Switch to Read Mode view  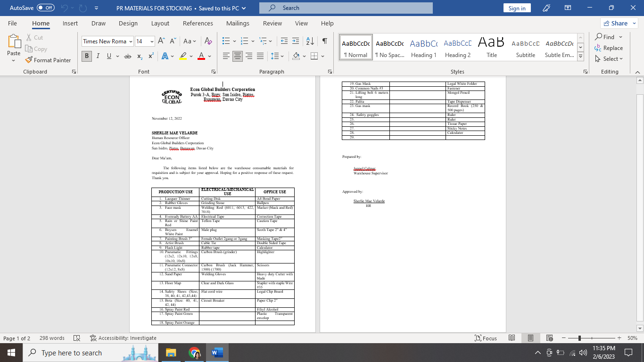(x=512, y=338)
